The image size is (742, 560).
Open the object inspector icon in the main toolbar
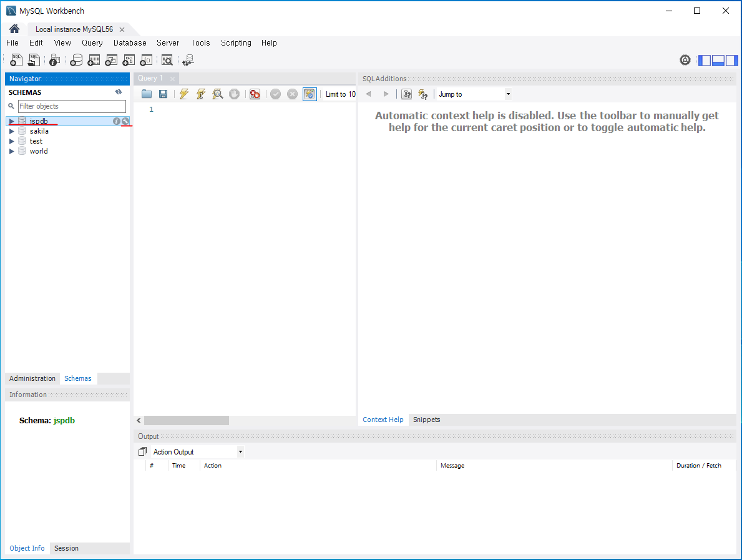tap(54, 60)
